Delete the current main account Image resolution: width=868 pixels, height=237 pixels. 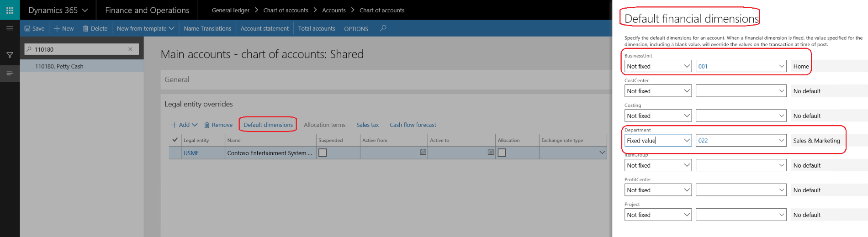click(95, 28)
